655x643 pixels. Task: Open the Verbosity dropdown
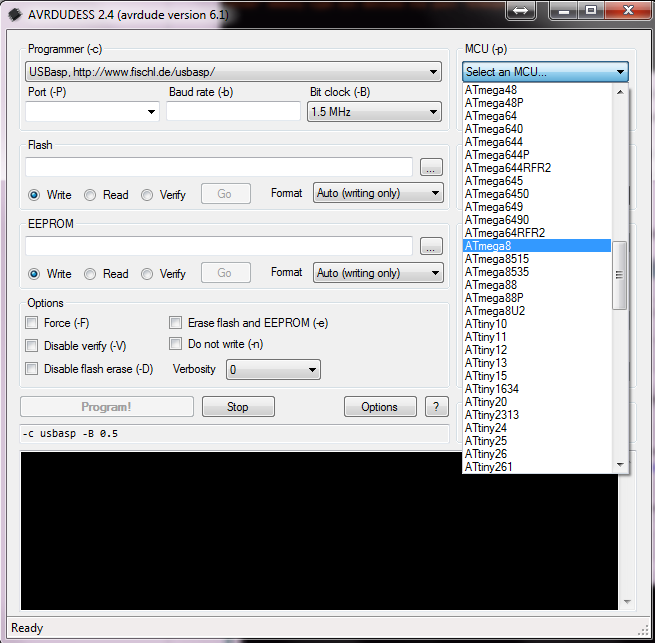(273, 370)
